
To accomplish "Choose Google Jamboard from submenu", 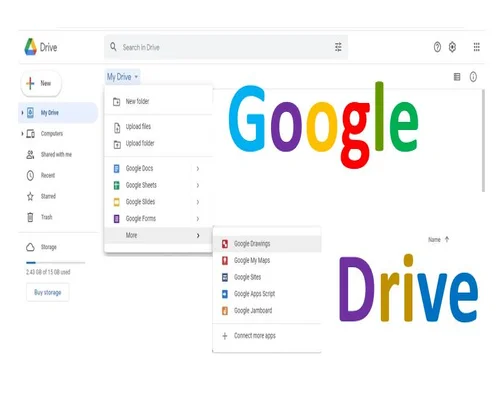I will (267, 311).
